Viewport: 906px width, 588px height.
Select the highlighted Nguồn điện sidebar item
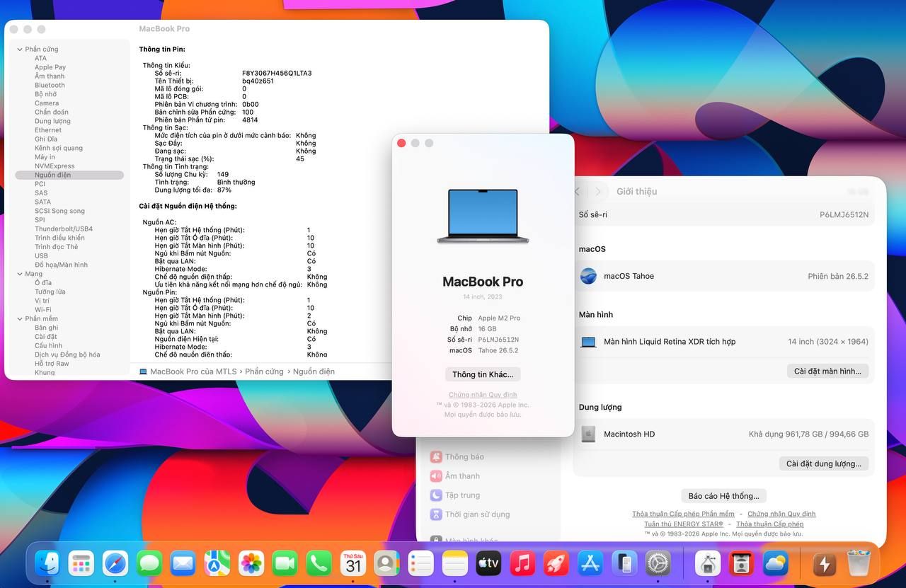point(69,175)
